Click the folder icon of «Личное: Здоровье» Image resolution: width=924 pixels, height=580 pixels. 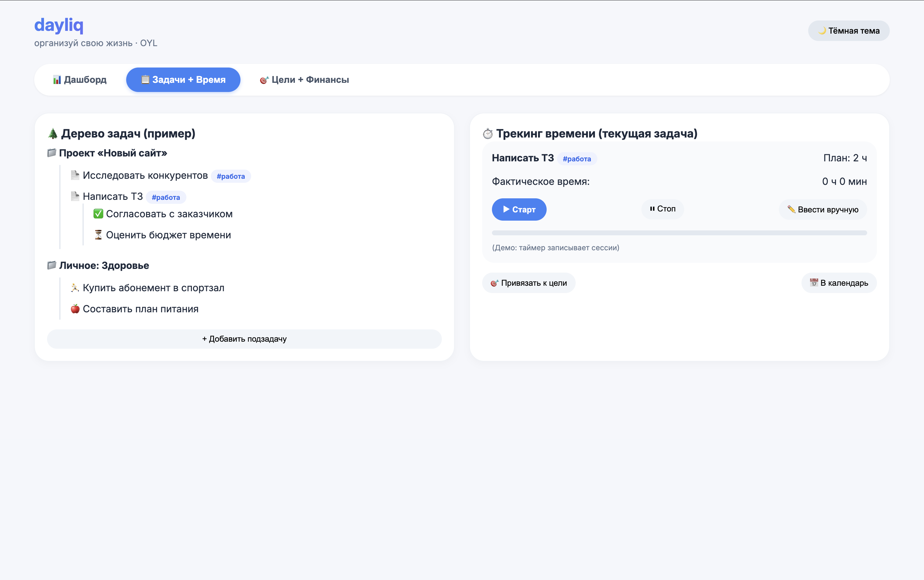point(52,265)
